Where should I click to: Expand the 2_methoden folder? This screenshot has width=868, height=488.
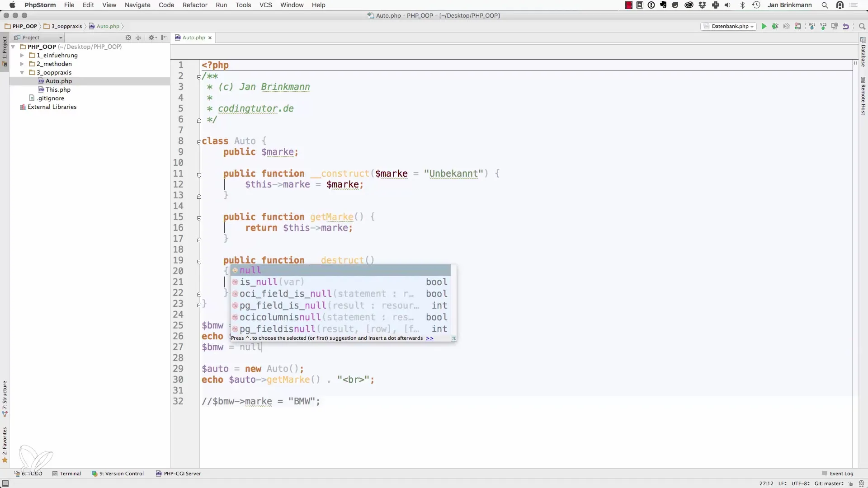point(22,64)
